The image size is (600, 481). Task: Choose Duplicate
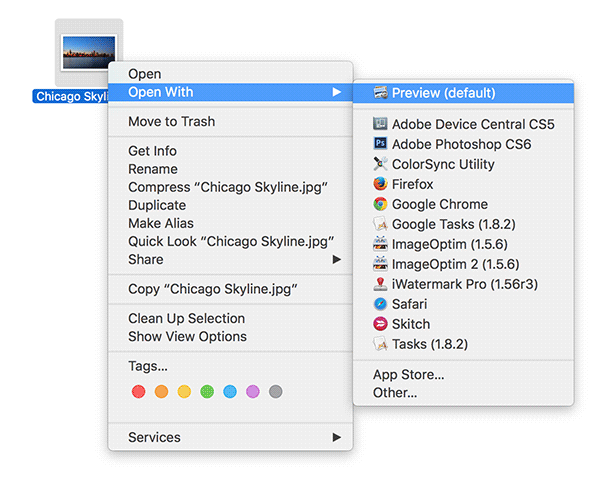[230, 205]
